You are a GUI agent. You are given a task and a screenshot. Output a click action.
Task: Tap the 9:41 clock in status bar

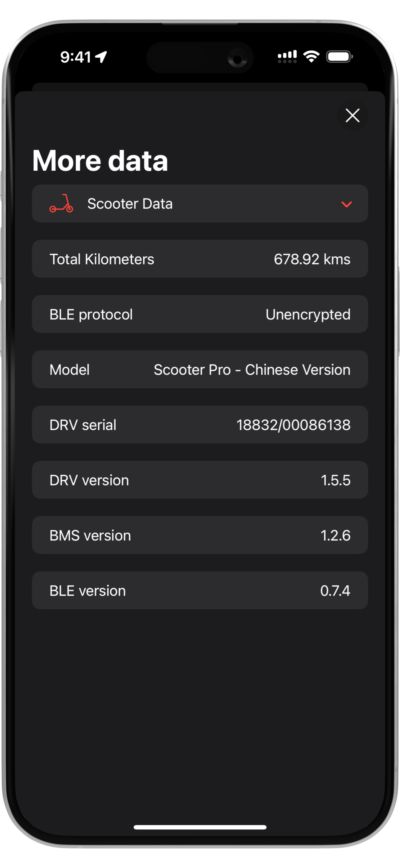pyautogui.click(x=76, y=57)
